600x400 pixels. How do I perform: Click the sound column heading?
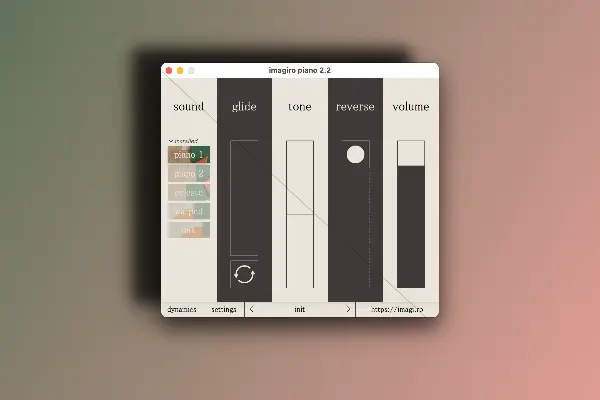click(189, 106)
